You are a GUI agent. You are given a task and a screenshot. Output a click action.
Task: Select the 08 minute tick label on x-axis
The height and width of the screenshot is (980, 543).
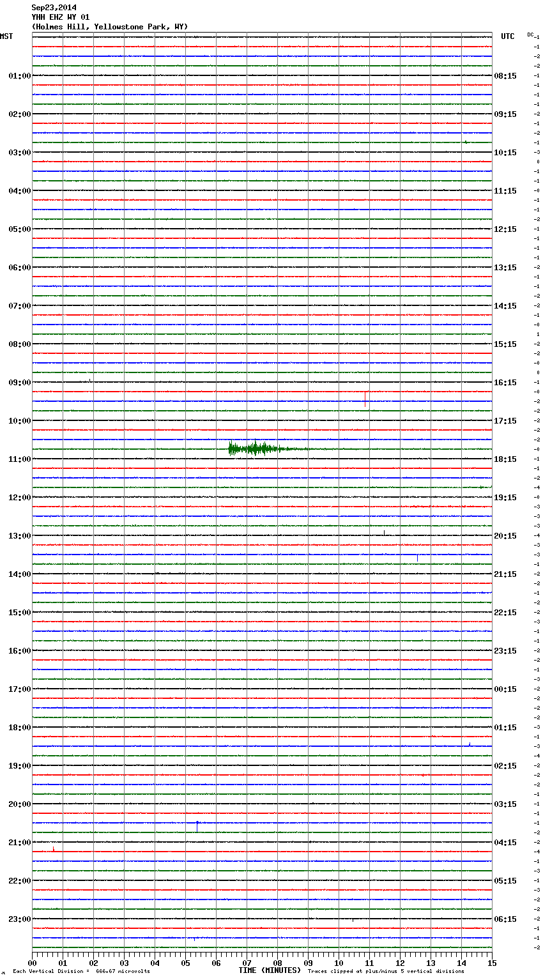[277, 963]
